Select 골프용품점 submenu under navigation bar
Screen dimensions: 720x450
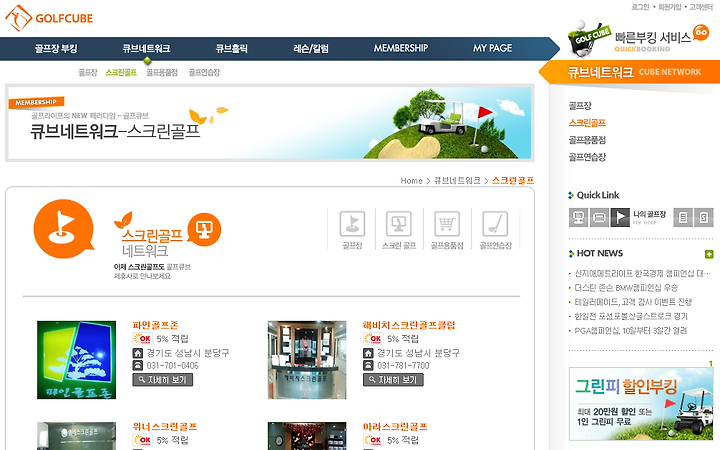pos(162,73)
